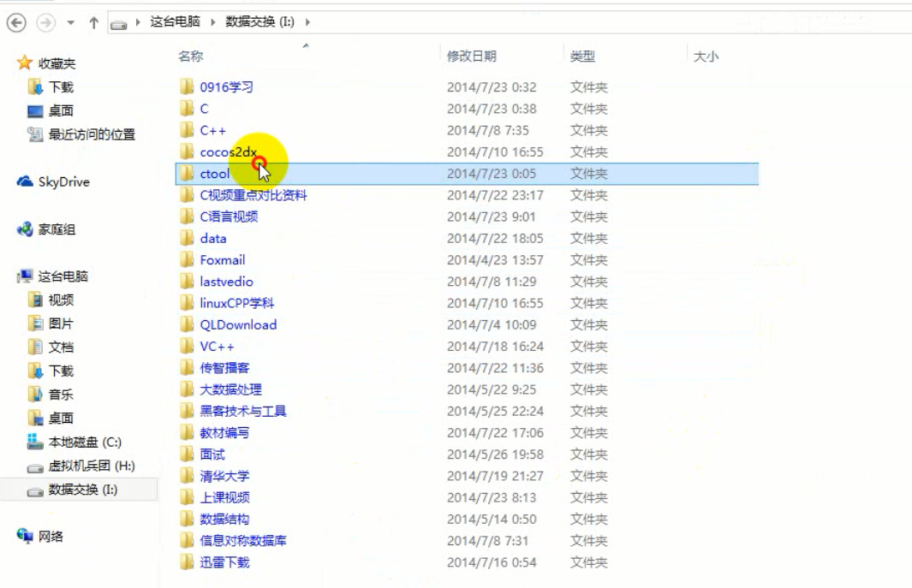
Task: Click the drive icon in address bar
Action: [119, 24]
